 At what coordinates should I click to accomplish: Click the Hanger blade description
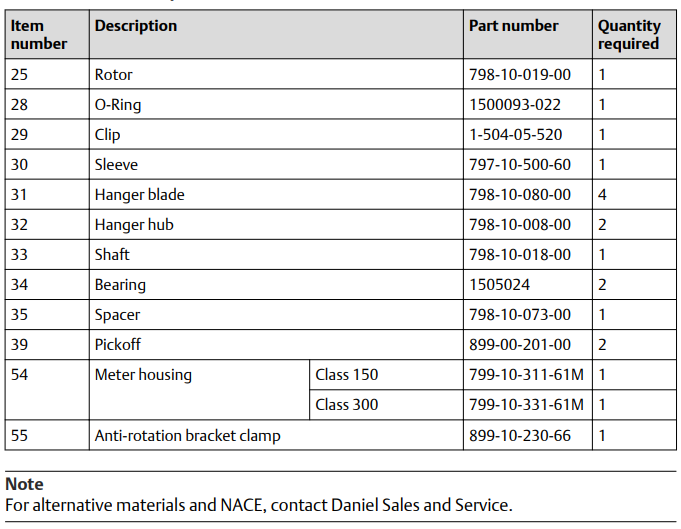(140, 195)
